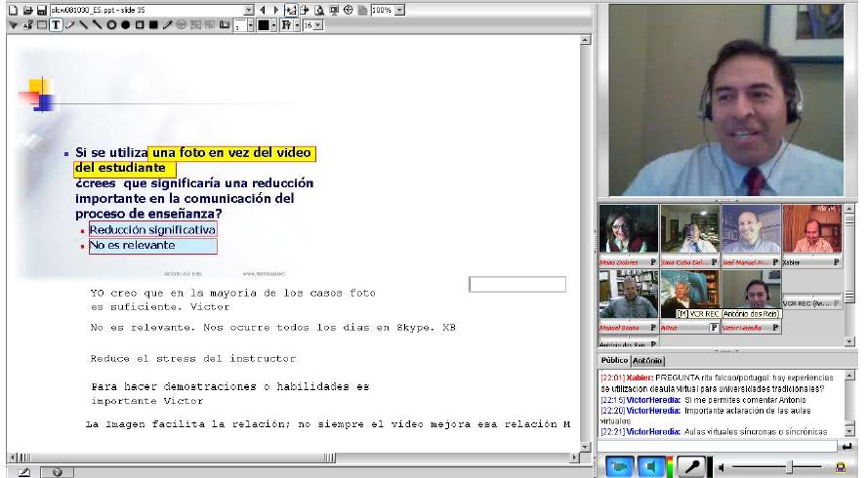Click the VCR REC participant entry
Image resolution: width=868 pixels, height=478 pixels.
click(811, 303)
